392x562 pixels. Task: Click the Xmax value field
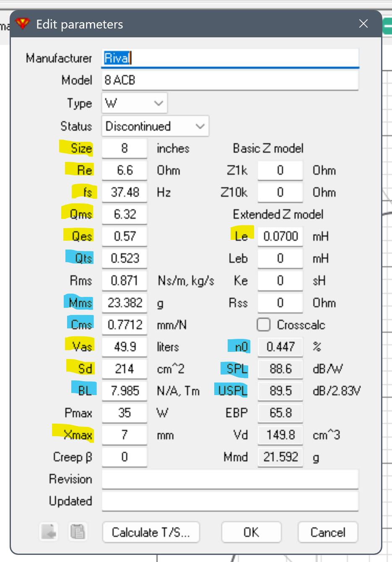[x=125, y=435]
